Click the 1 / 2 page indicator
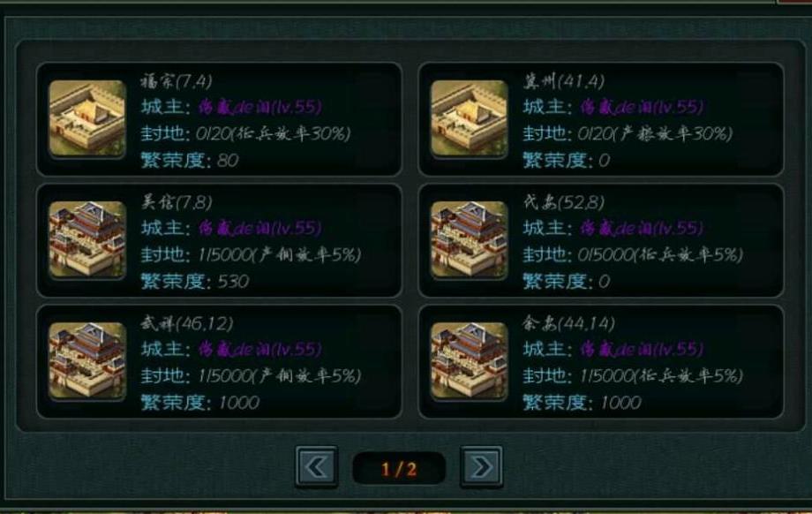The height and width of the screenshot is (514, 812). (x=399, y=469)
